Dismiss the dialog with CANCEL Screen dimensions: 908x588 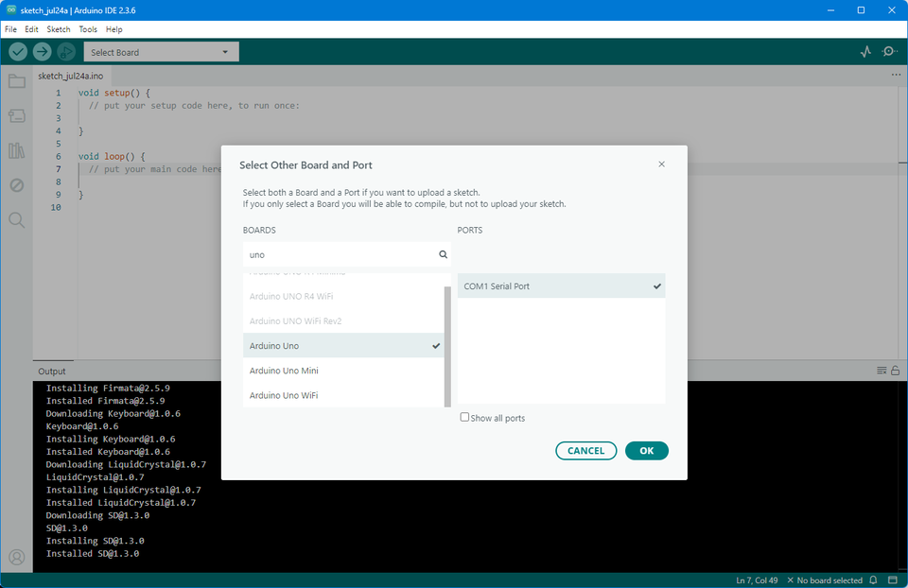pos(585,451)
